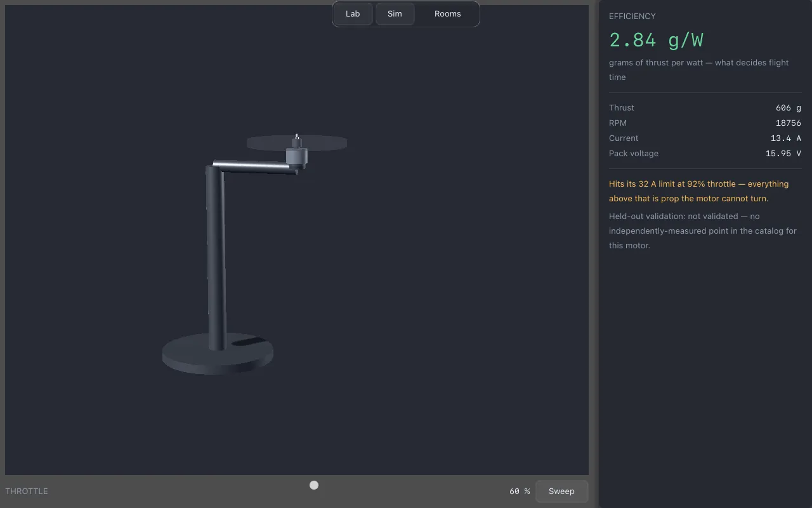The image size is (812, 508).
Task: Click the THROTTLE label
Action: 27,491
